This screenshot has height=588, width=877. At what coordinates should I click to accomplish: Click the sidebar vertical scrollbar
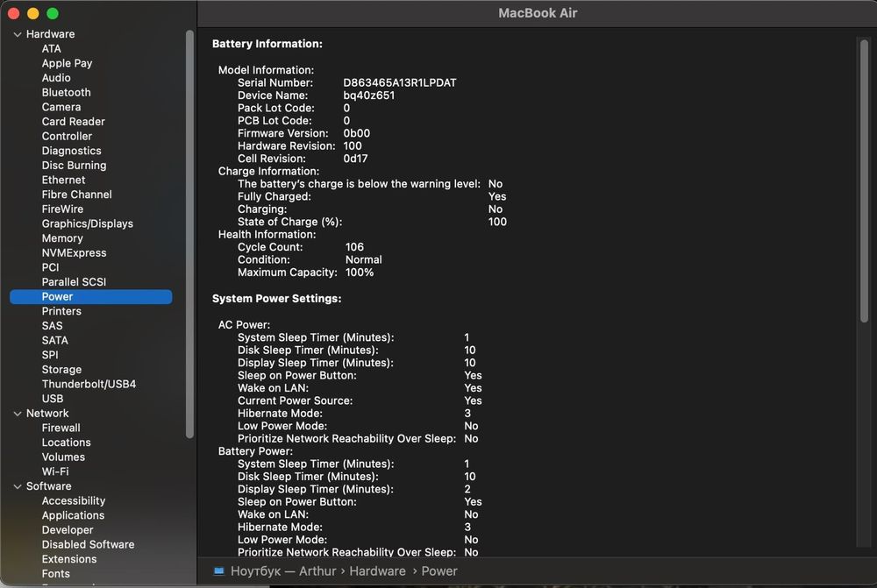(189, 234)
